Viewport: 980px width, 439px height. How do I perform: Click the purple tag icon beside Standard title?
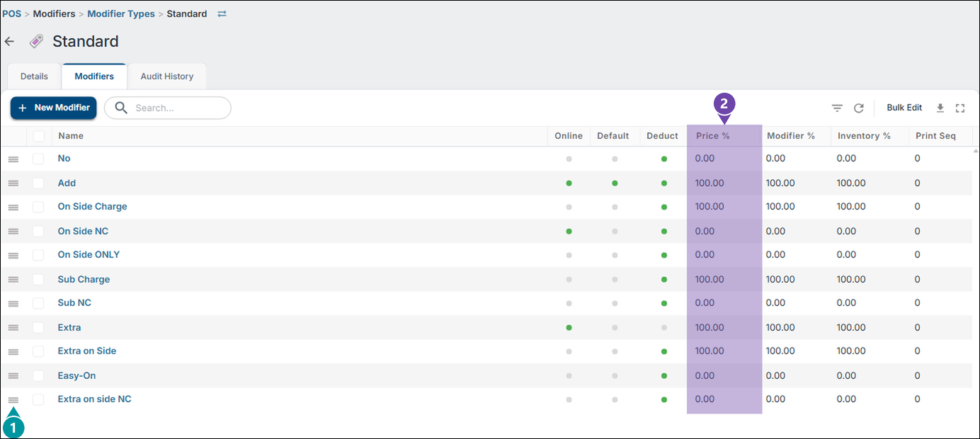coord(36,42)
